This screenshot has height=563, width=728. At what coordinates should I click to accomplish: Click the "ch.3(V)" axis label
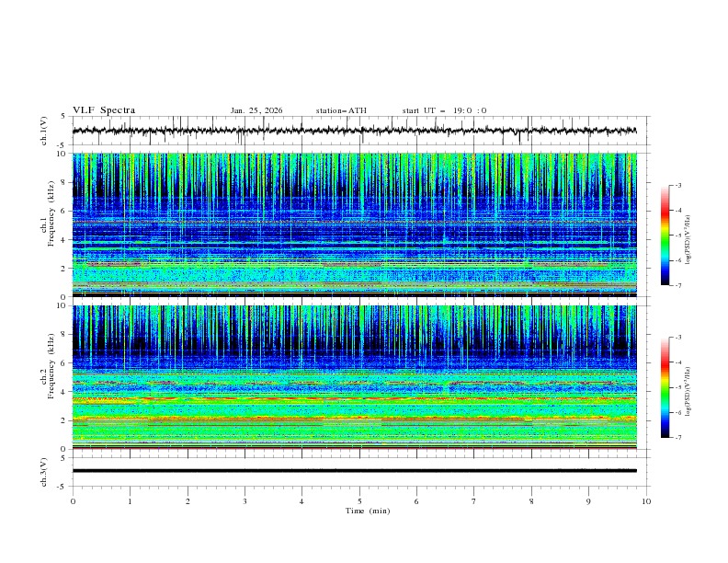click(x=44, y=472)
